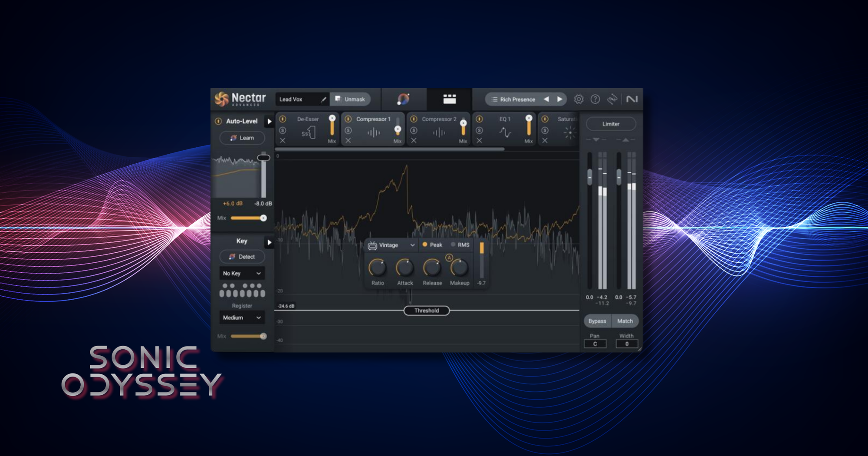Screen dimensions: 868x456
Task: Solo the Saturation module
Action: (x=545, y=130)
